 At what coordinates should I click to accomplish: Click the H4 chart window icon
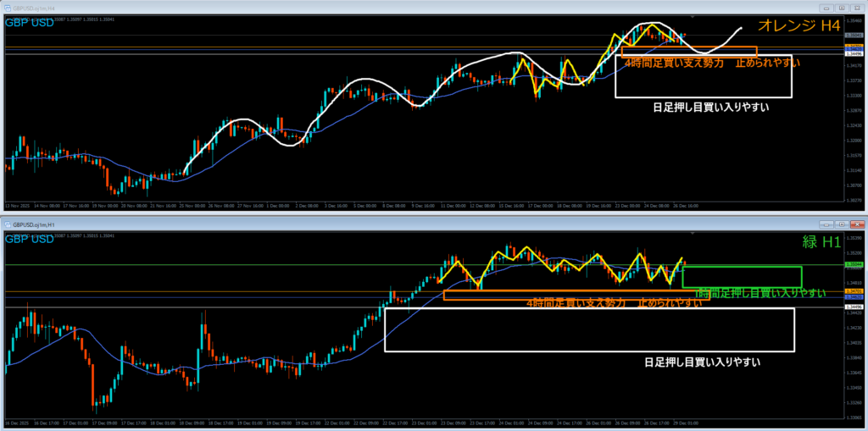pos(8,8)
